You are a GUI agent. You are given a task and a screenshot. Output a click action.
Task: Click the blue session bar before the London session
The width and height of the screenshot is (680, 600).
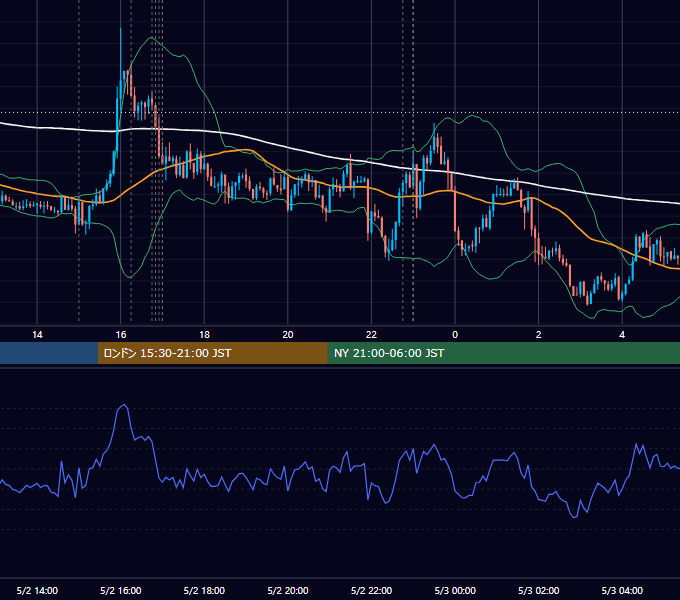(49, 353)
